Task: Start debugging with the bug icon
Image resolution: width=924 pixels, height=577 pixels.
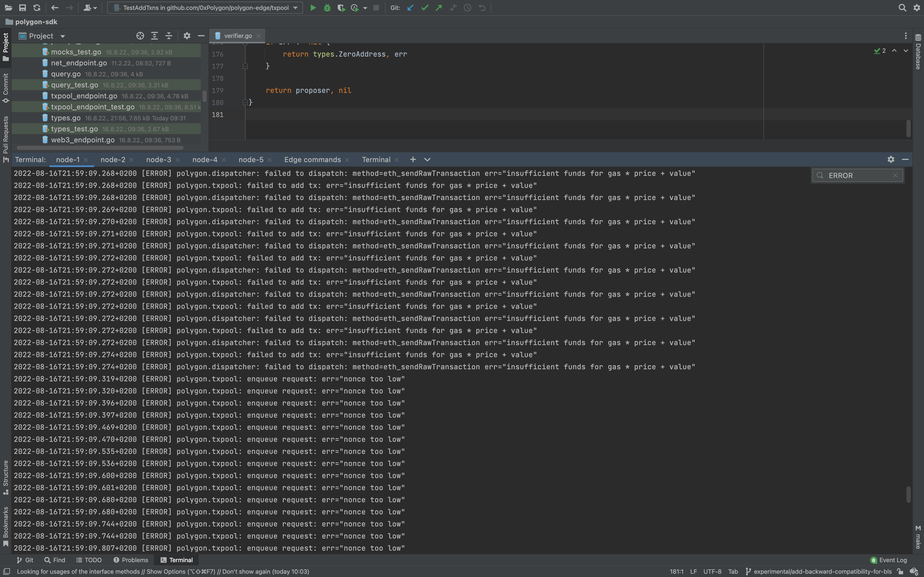Action: 327,8
